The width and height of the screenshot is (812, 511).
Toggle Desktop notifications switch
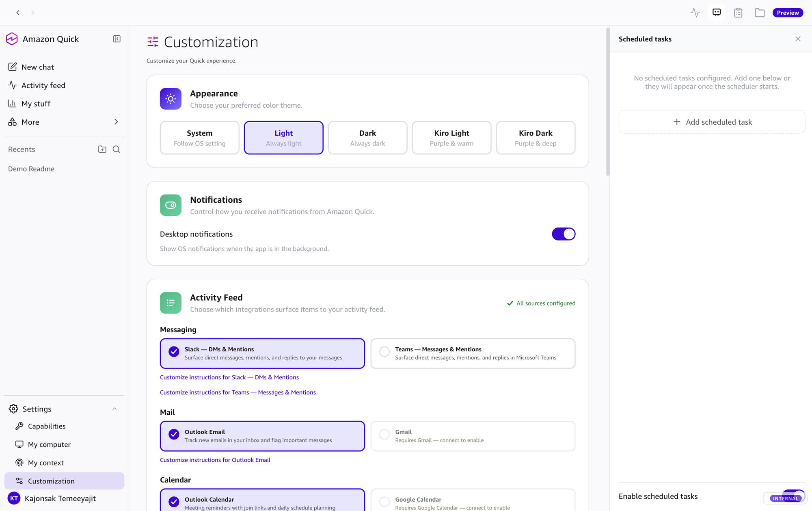(564, 234)
